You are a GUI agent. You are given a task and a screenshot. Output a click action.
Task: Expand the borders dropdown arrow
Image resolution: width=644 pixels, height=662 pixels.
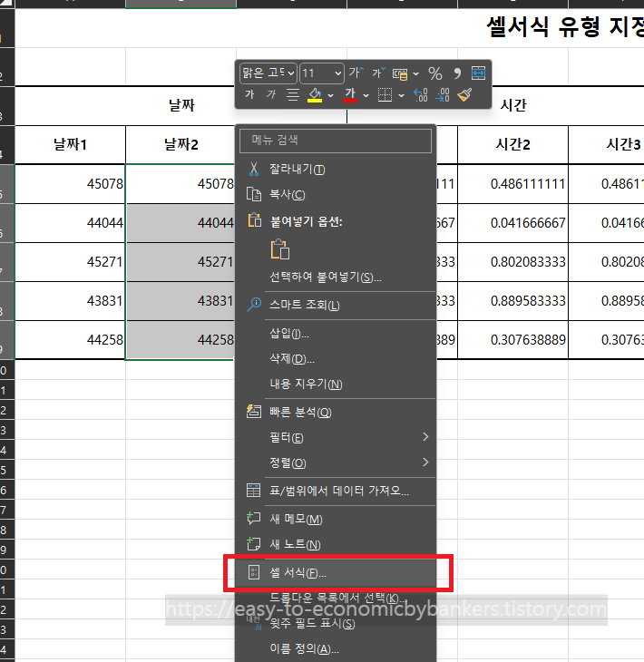(401, 95)
